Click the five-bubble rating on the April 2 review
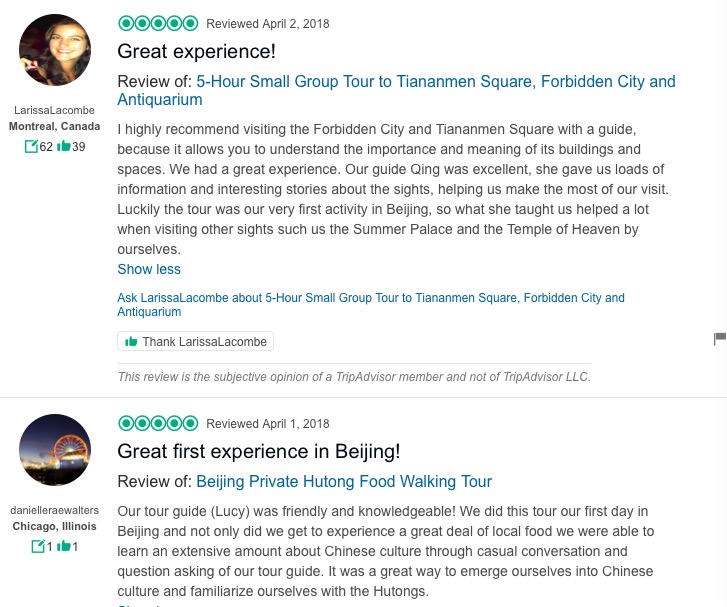This screenshot has height=607, width=727. pos(158,23)
